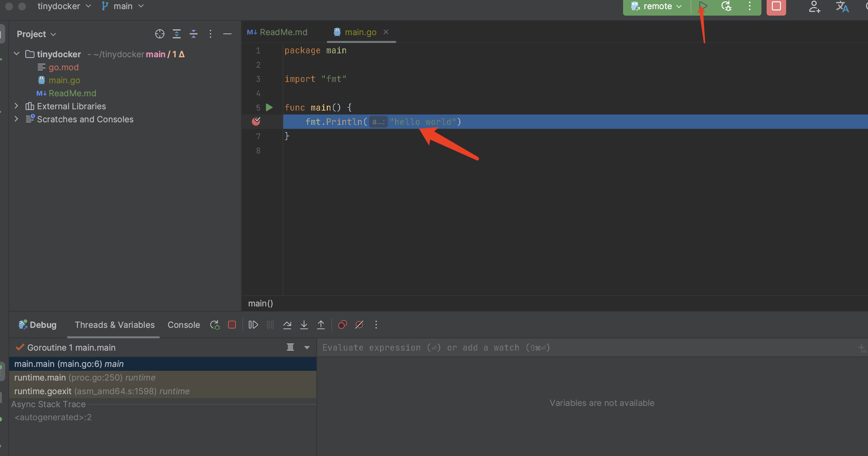This screenshot has width=868, height=456.
Task: Toggle the breakpoint on line 6
Action: click(256, 121)
